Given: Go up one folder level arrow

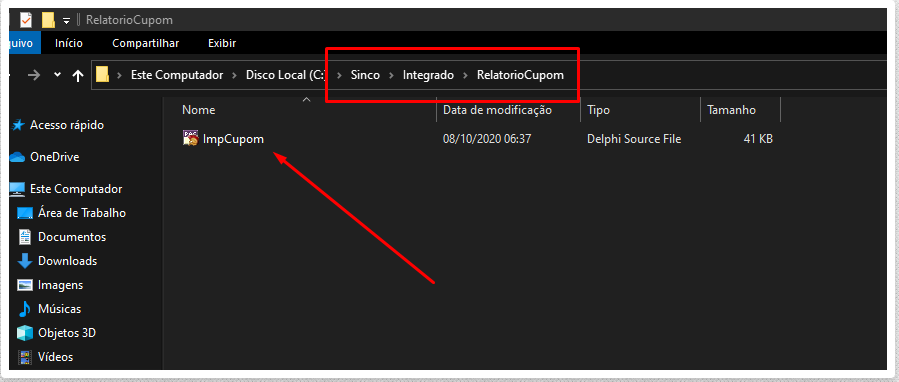Looking at the screenshot, I should [78, 75].
